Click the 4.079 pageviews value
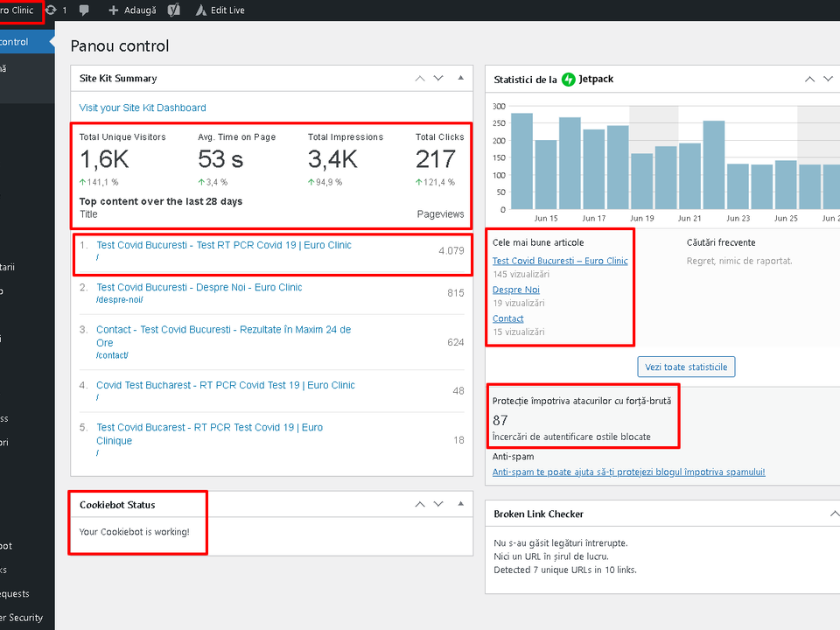Viewport: 840px width, 630px height. [x=451, y=251]
